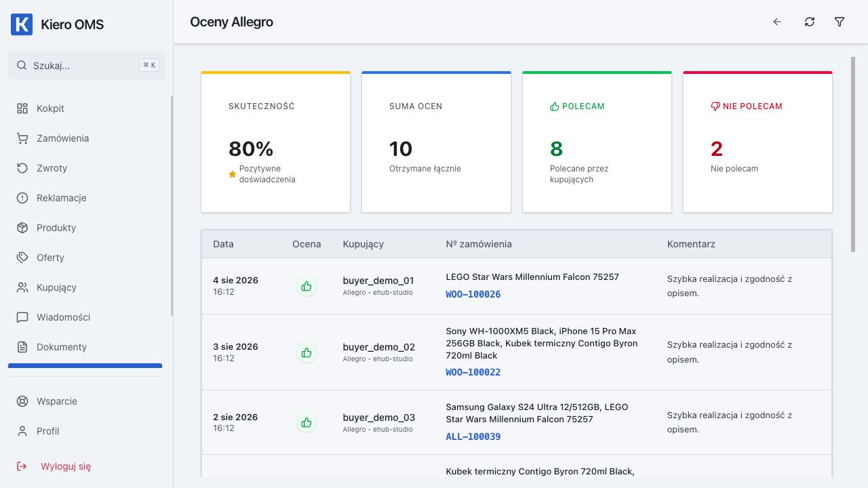Focus the Szukaj search field
The image size is (868, 488).
87,66
